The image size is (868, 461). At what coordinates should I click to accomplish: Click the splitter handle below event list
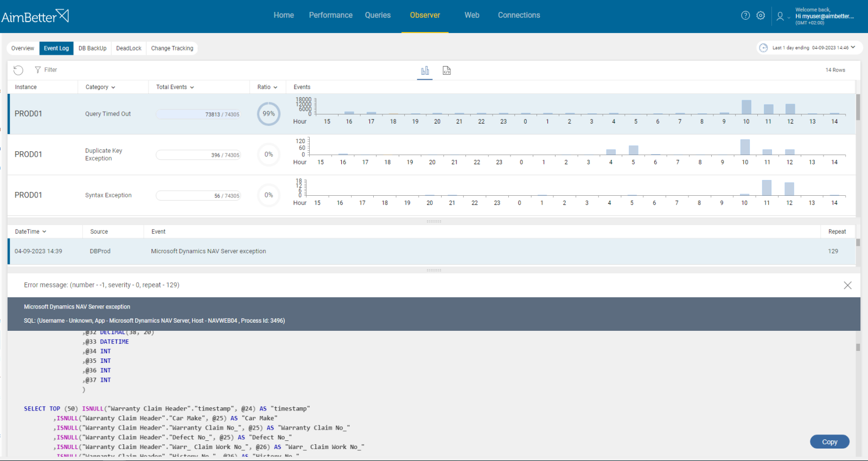[434, 270]
